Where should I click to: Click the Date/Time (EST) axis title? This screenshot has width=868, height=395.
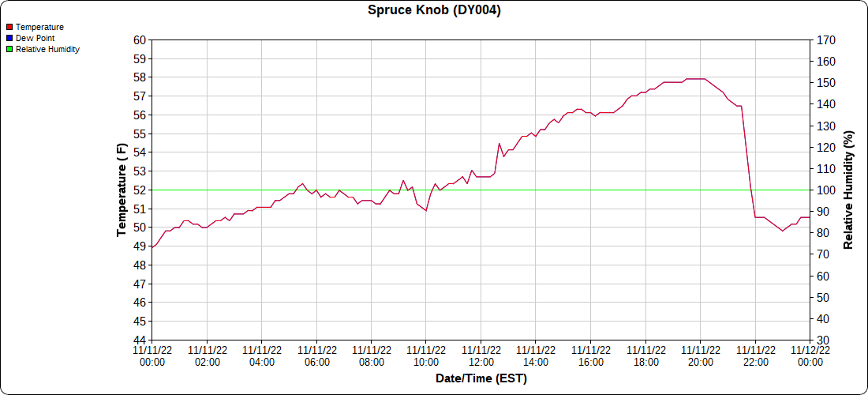481,378
